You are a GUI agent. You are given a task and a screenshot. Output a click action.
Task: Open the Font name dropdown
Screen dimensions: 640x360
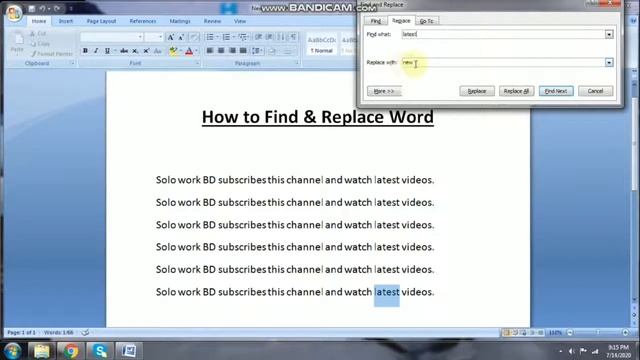point(140,37)
